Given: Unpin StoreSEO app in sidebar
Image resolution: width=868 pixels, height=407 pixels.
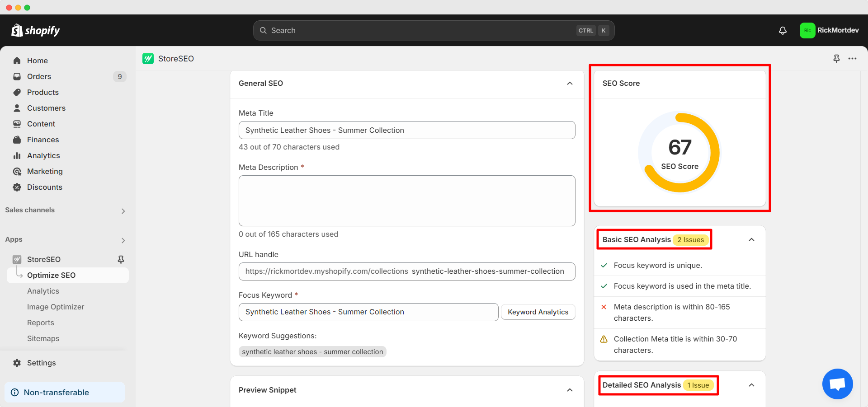Looking at the screenshot, I should click(121, 259).
